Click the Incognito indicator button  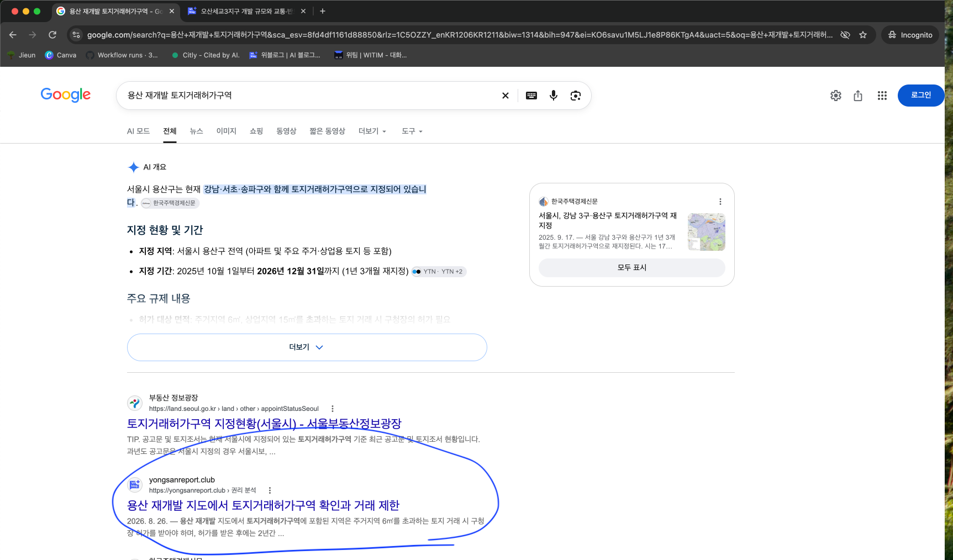(x=910, y=35)
